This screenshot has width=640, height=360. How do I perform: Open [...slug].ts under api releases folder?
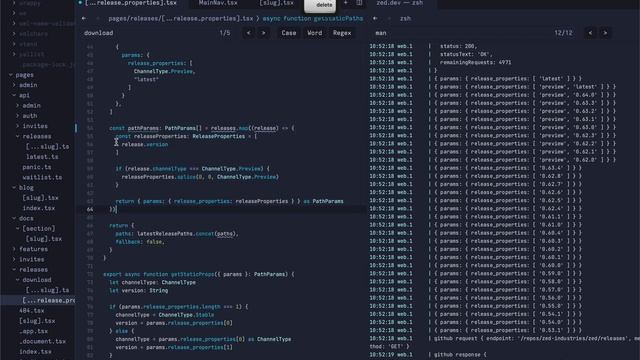pyautogui.click(x=47, y=147)
